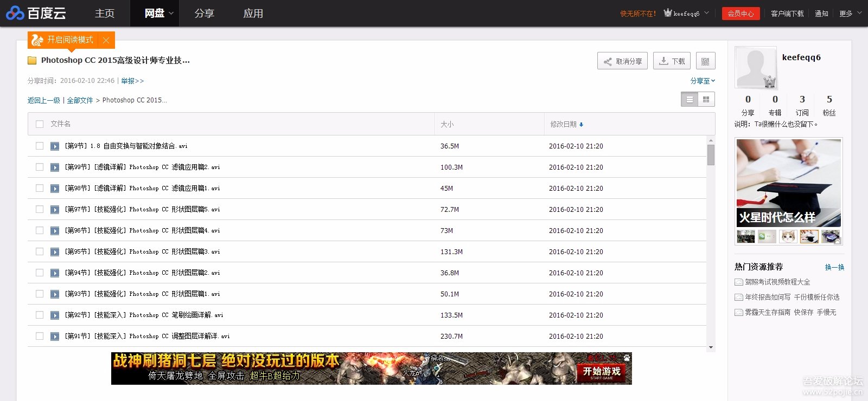Screen dimensions: 868x401
Task: Check the box for 第93节 file
Action: (39, 294)
